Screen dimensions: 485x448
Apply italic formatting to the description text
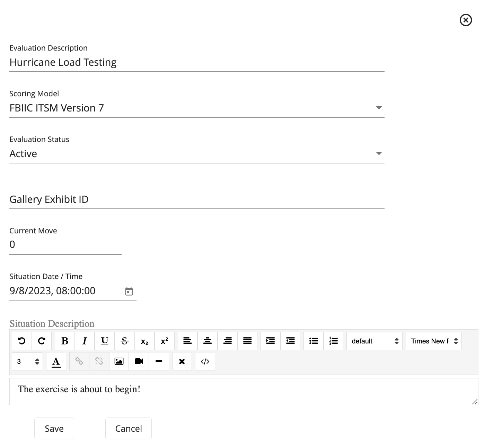click(85, 341)
